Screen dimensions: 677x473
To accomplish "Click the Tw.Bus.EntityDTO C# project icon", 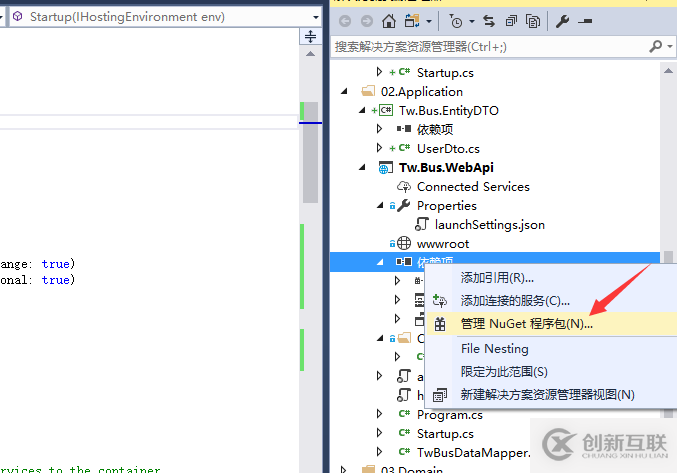I will click(x=386, y=110).
